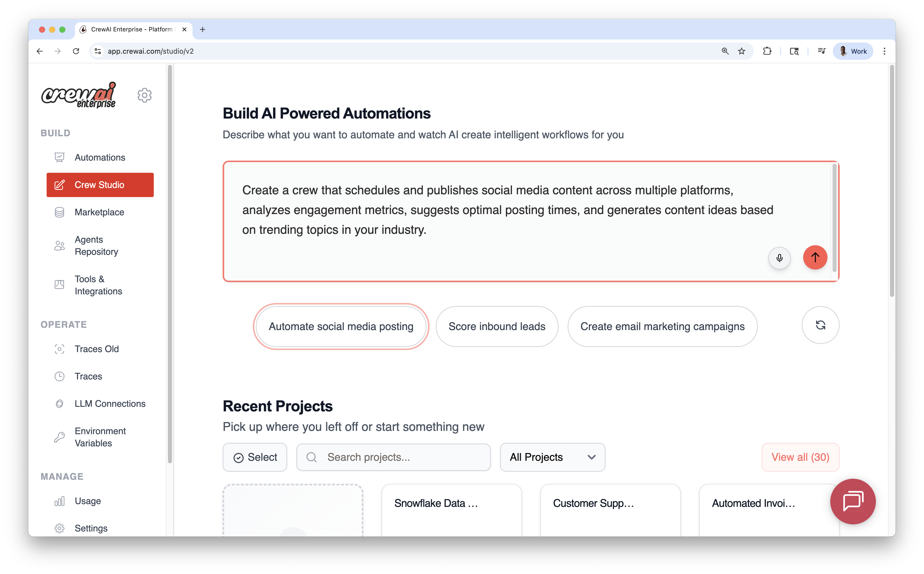Open LLM Connections settings
Image resolution: width=924 pixels, height=574 pixels.
110,404
